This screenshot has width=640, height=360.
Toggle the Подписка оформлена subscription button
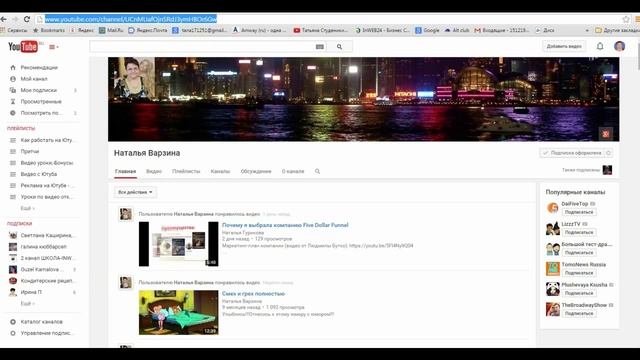[x=572, y=153]
